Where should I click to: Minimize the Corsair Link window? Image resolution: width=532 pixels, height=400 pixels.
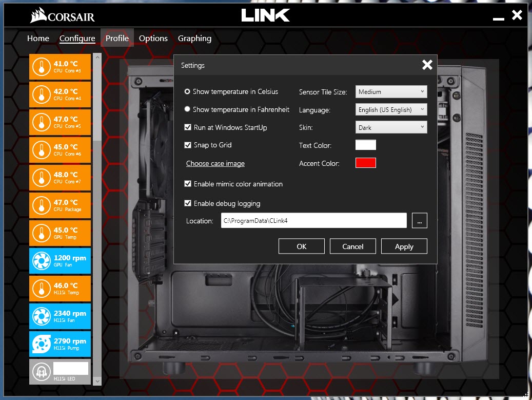tap(499, 19)
